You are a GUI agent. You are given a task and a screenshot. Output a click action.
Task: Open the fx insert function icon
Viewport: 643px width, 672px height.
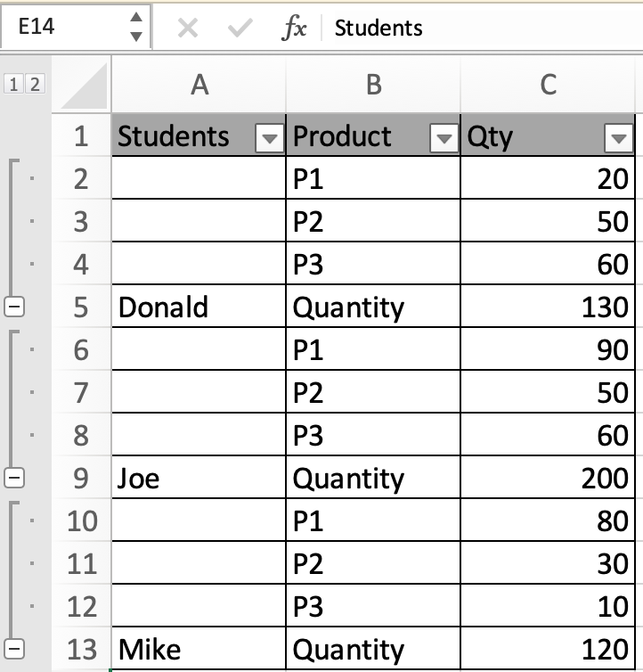pyautogui.click(x=294, y=28)
